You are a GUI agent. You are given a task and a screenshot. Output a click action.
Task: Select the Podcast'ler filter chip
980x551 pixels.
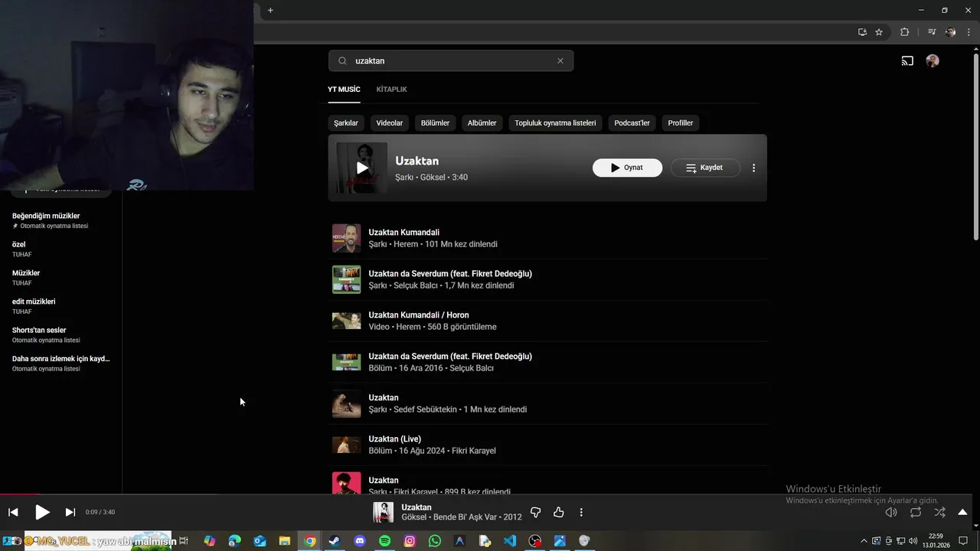[632, 123]
